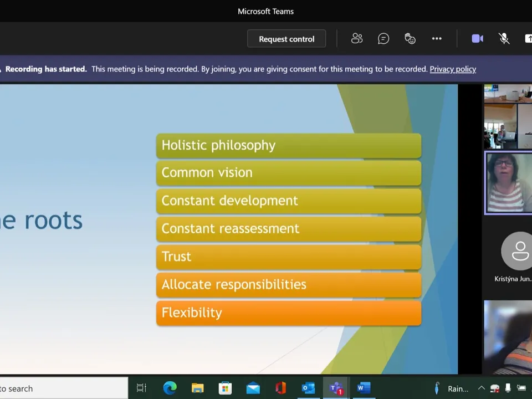Toggle the camera video button

click(x=477, y=38)
